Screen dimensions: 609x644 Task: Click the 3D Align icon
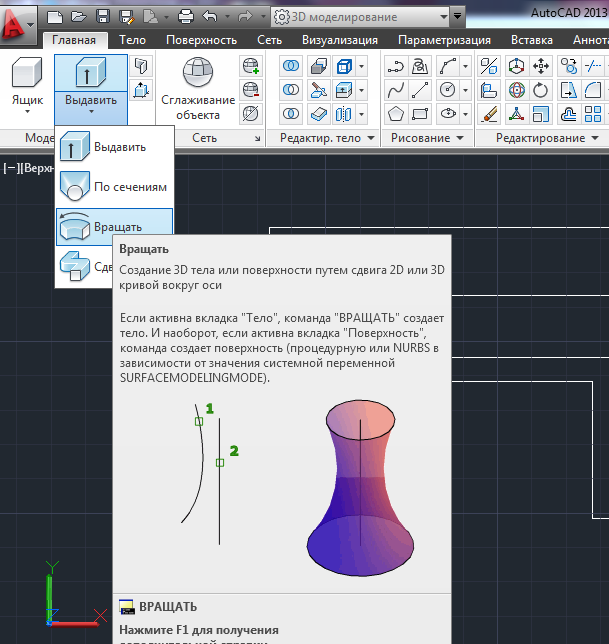click(x=489, y=90)
